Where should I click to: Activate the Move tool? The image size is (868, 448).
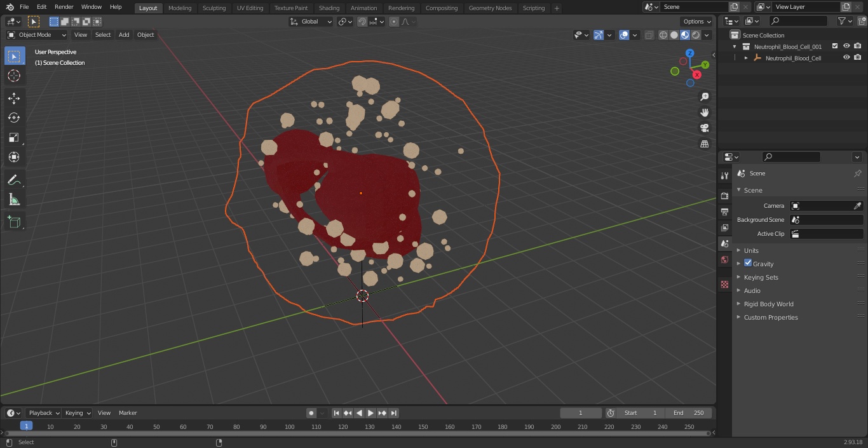point(14,98)
